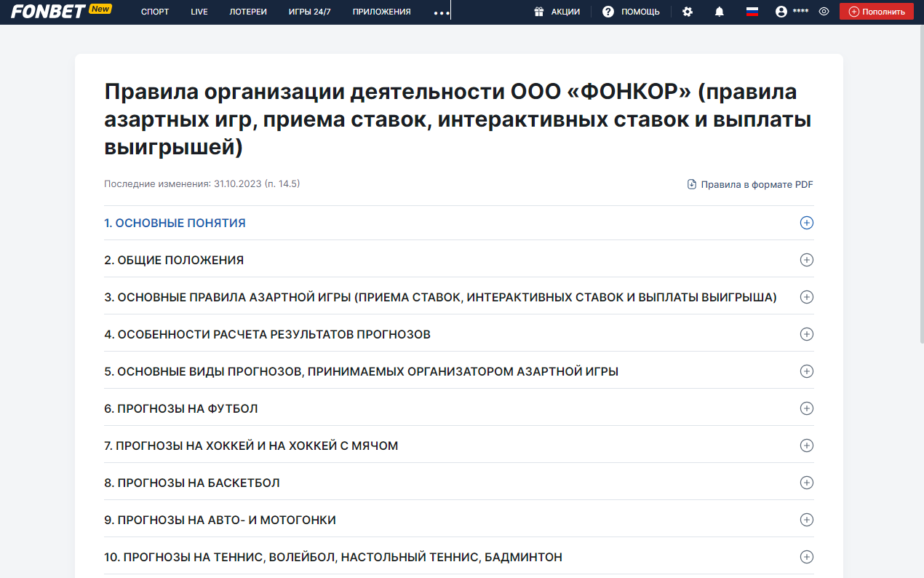
Task: Open the ЛОТЕРЕИ menu item
Action: [248, 12]
